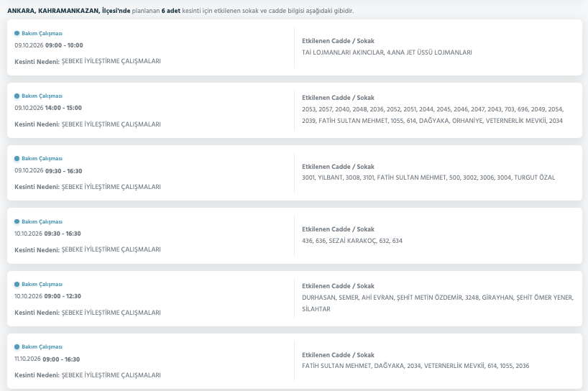Select street text 'TAİ LOJMANLARI AKINCILAR, 4.ANA JET ÜSSÜ LOJMANLARI'

[x=387, y=52]
